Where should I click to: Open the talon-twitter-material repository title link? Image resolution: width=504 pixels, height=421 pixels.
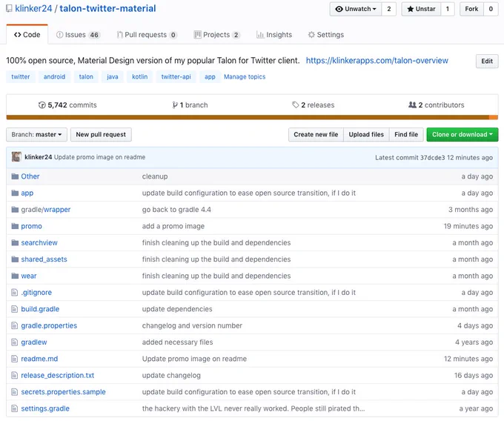pyautogui.click(x=107, y=8)
